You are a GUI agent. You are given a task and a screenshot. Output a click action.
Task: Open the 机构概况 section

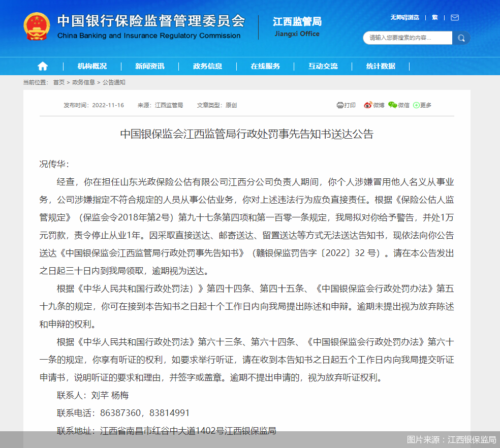(x=92, y=66)
